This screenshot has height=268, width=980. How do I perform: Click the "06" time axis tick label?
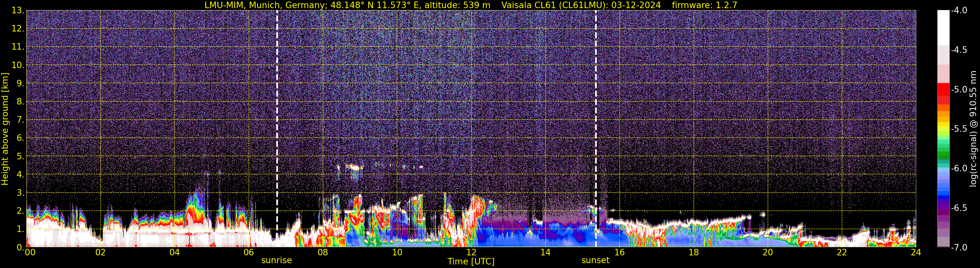point(248,252)
